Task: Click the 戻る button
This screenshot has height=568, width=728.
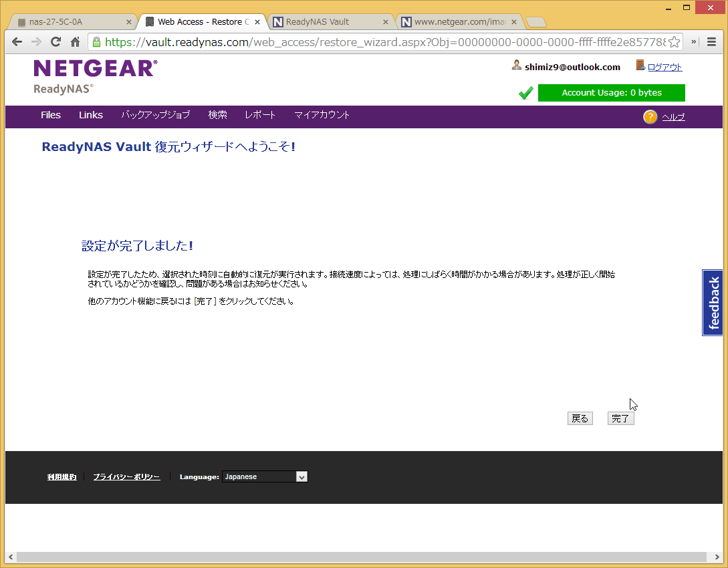Action: click(x=580, y=418)
